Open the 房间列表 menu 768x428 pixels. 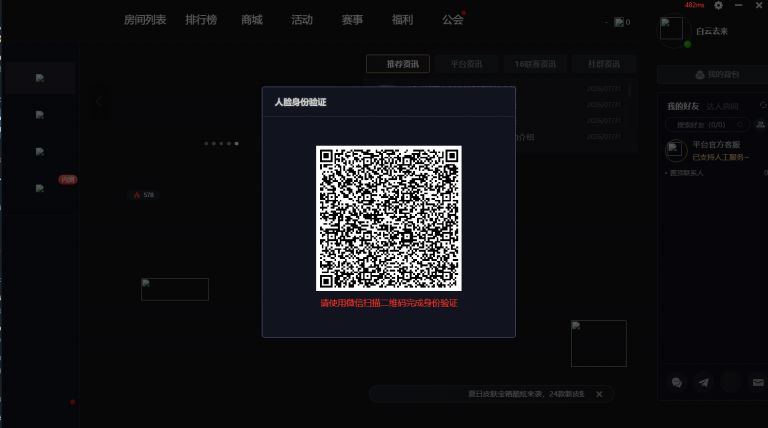144,20
